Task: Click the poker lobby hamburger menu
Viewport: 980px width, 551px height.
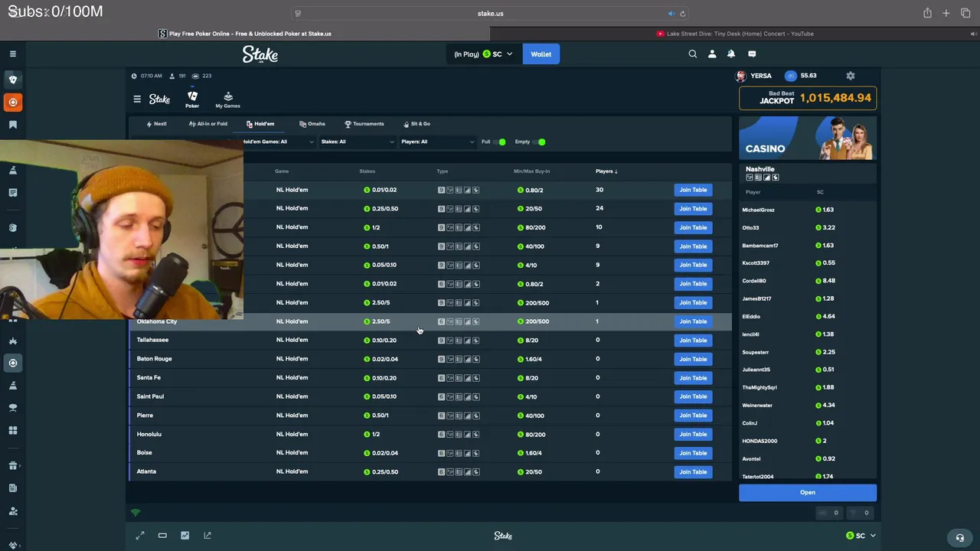Action: pos(137,99)
